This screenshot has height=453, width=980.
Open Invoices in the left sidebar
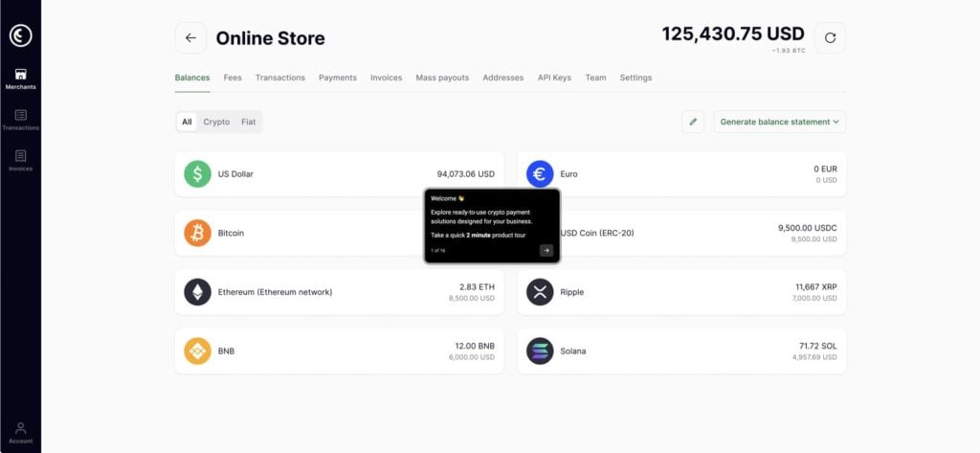click(x=20, y=160)
